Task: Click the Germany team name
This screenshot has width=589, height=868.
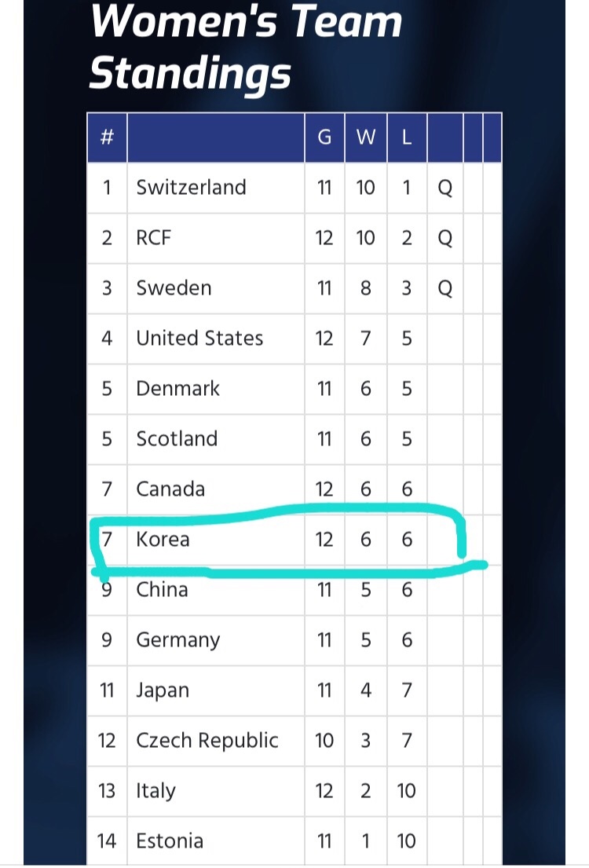Action: (x=177, y=640)
